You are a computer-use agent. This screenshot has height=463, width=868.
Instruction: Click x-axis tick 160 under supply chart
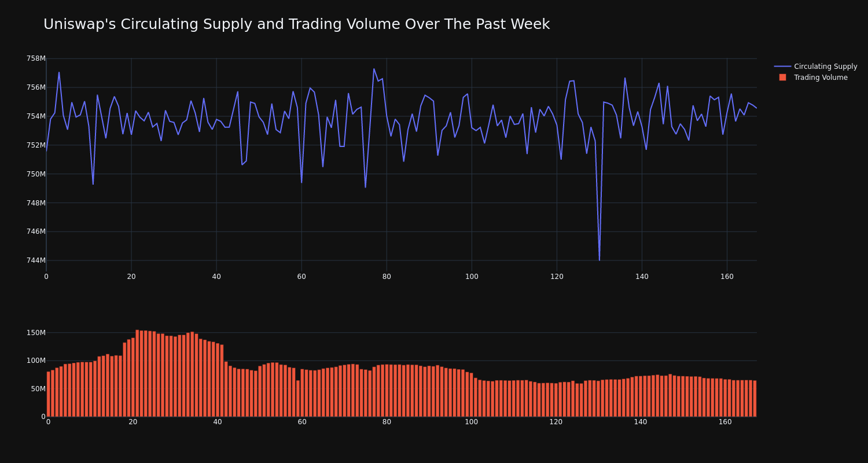pyautogui.click(x=727, y=277)
